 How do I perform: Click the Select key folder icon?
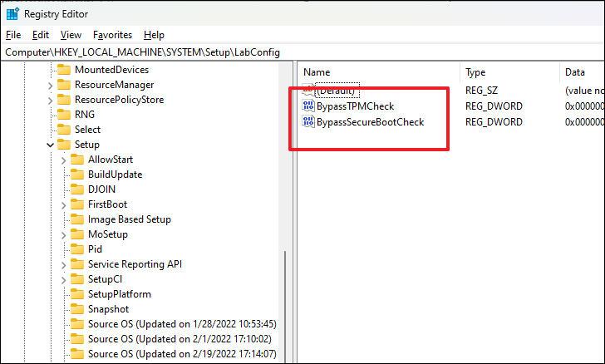[64, 130]
